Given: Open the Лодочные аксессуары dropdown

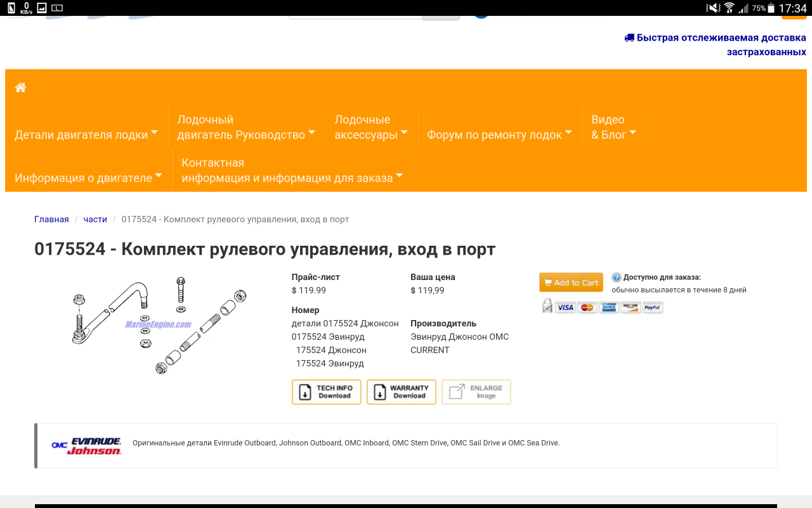Looking at the screenshot, I should [x=370, y=127].
